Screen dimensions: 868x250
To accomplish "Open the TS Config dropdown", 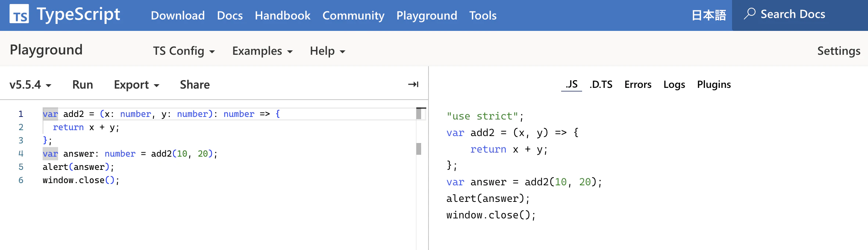I will tap(184, 51).
